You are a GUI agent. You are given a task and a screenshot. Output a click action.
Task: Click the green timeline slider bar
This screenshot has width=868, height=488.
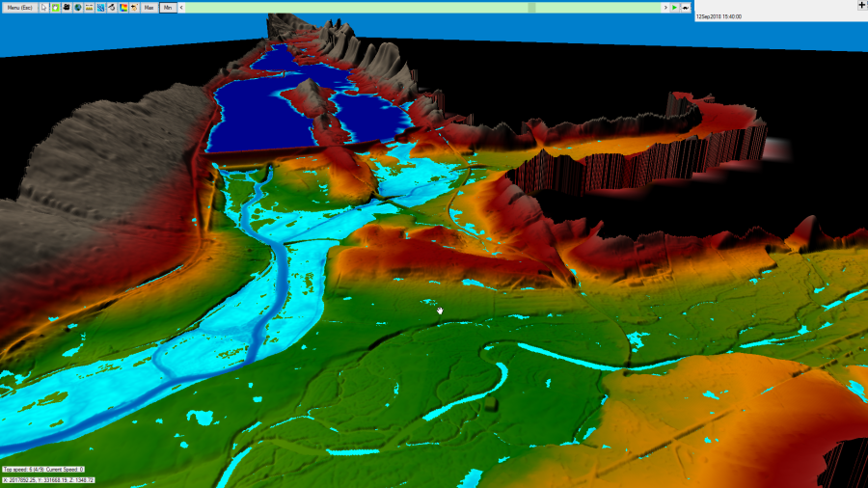[424, 7]
